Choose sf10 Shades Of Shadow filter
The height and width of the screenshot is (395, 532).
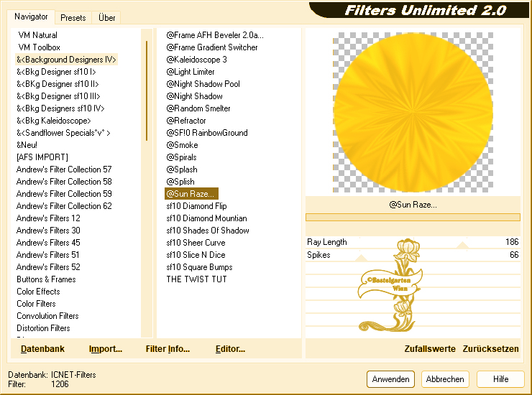[208, 231]
